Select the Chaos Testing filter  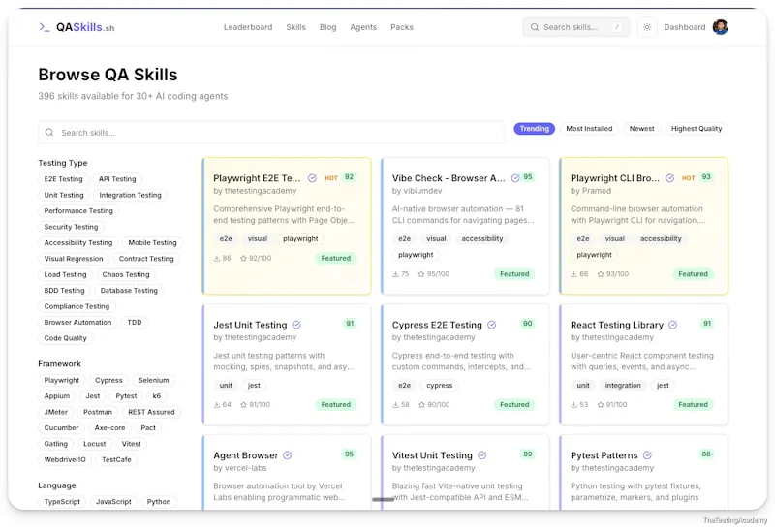click(126, 274)
